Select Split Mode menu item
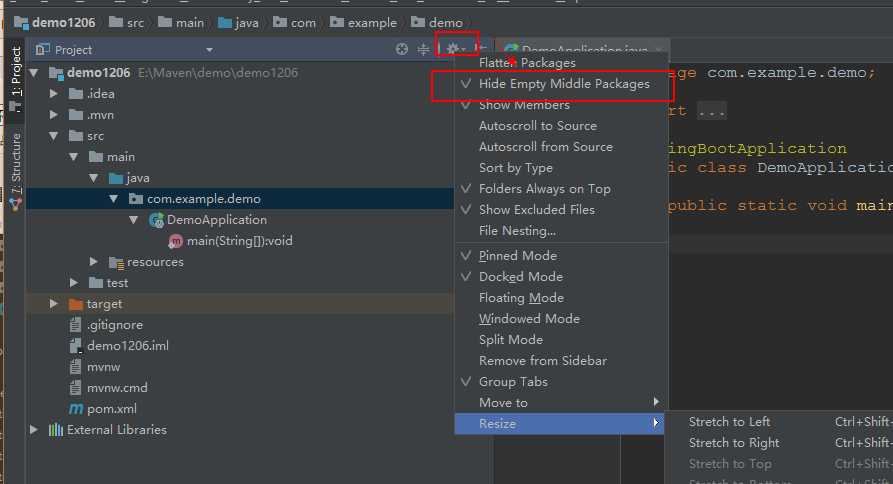The image size is (893, 484). 560,340
